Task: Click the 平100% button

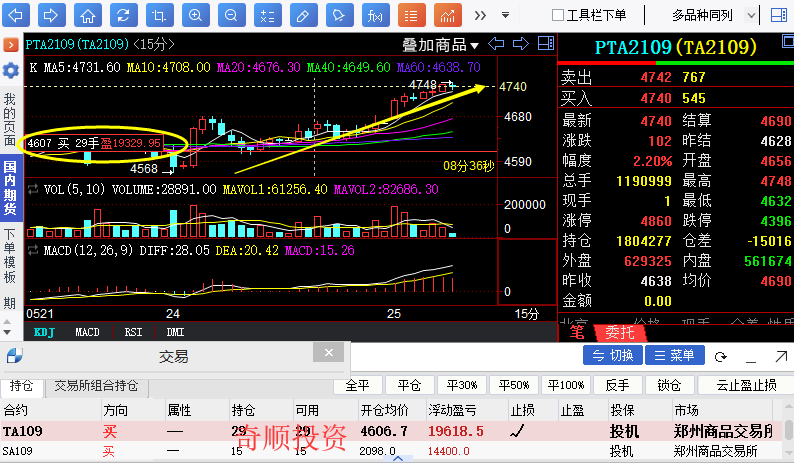Action: pos(566,385)
